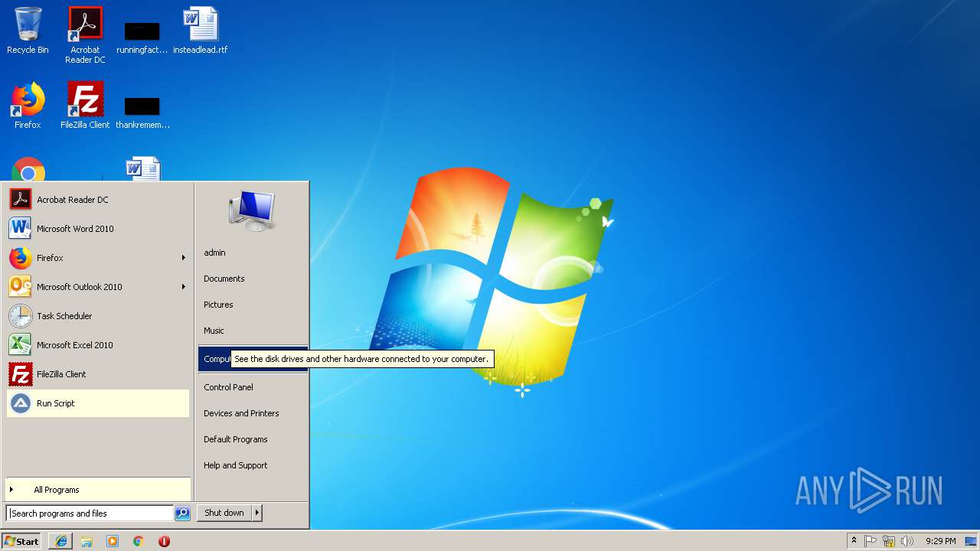The width and height of the screenshot is (980, 551).
Task: Open the thankremem desktop file
Action: (142, 111)
